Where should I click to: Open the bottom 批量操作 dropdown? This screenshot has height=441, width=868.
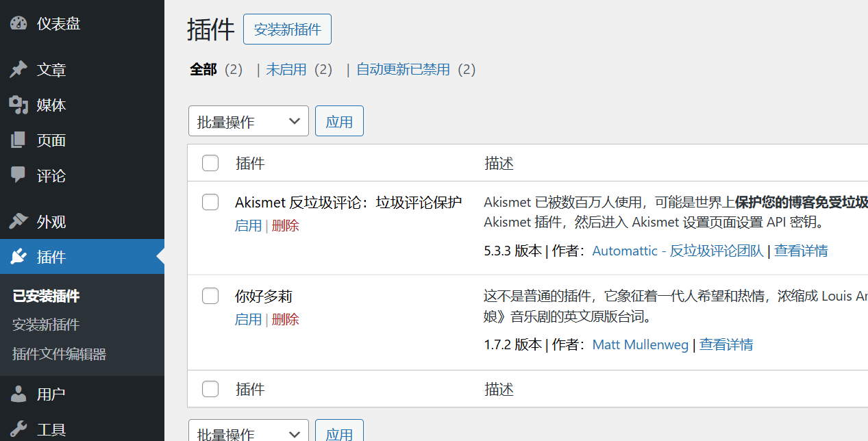coord(248,433)
